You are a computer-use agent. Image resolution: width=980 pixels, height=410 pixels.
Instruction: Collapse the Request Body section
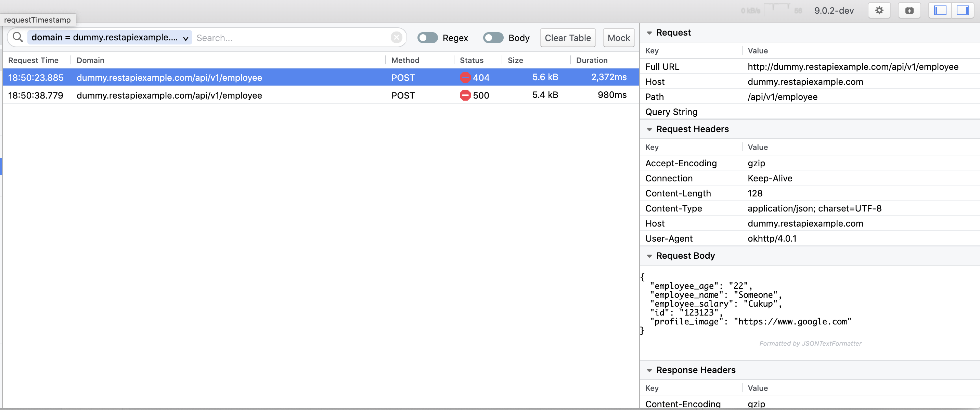pyautogui.click(x=649, y=256)
